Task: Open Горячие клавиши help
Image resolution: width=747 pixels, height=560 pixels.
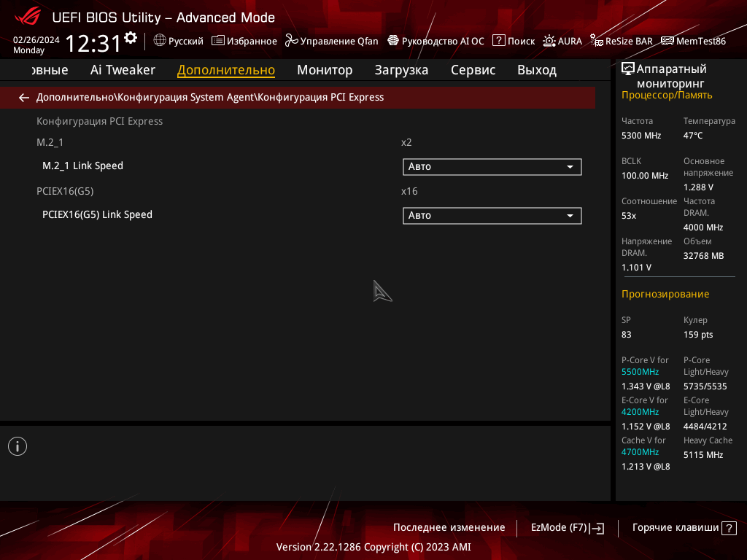Action: coord(675,528)
